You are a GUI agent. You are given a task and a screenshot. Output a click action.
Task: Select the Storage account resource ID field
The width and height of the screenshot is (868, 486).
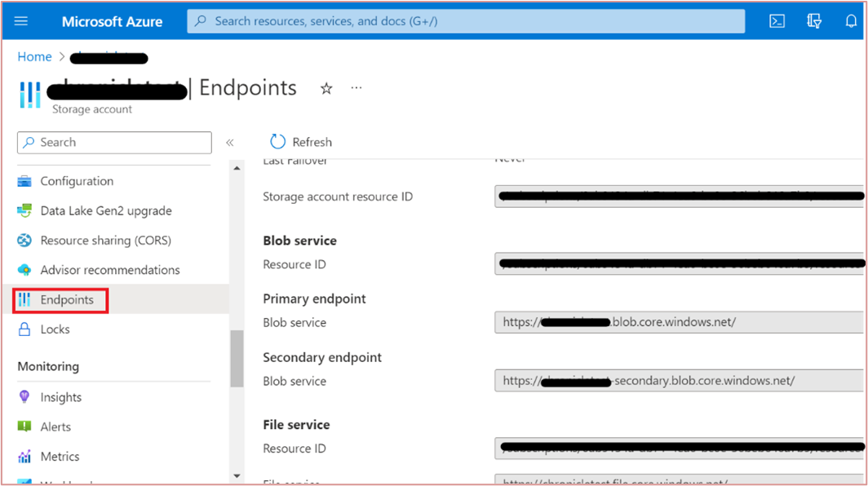[680, 196]
